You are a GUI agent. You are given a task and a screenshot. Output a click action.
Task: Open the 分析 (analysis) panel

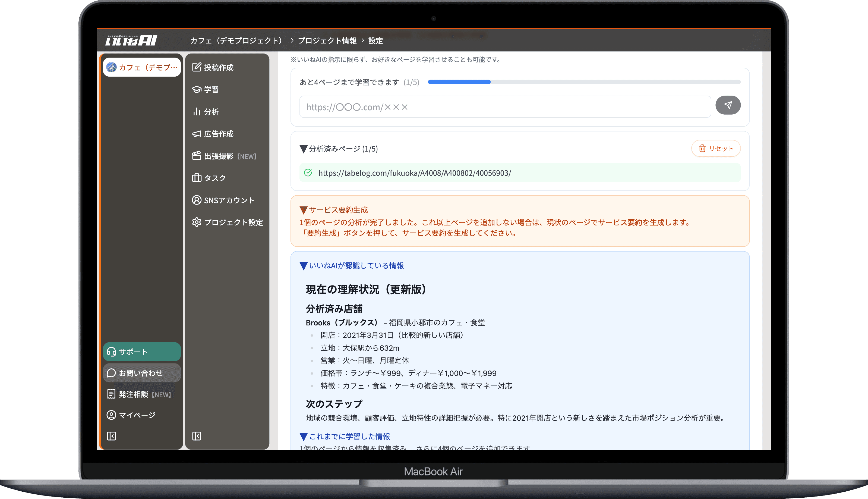point(211,112)
